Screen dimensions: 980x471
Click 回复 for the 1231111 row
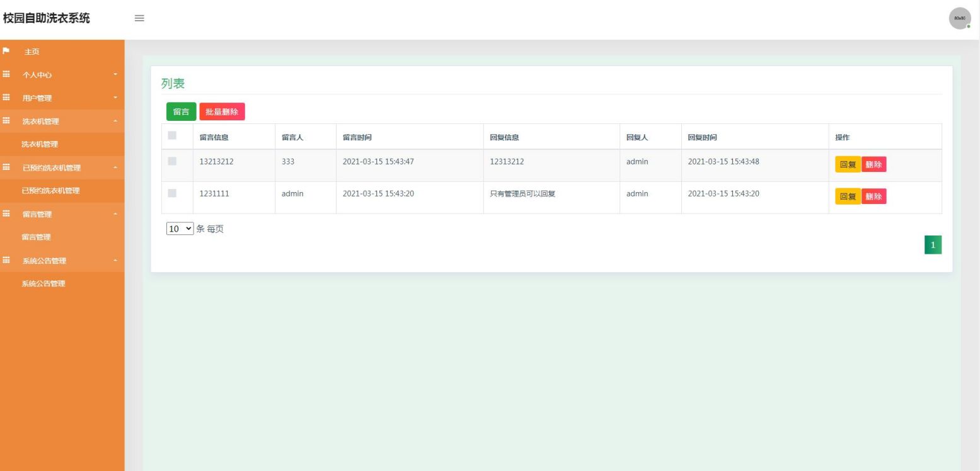point(848,196)
